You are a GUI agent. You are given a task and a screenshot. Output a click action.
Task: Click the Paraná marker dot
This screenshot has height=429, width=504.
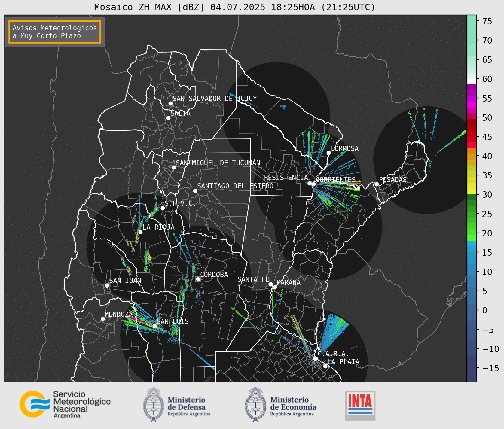click(275, 287)
